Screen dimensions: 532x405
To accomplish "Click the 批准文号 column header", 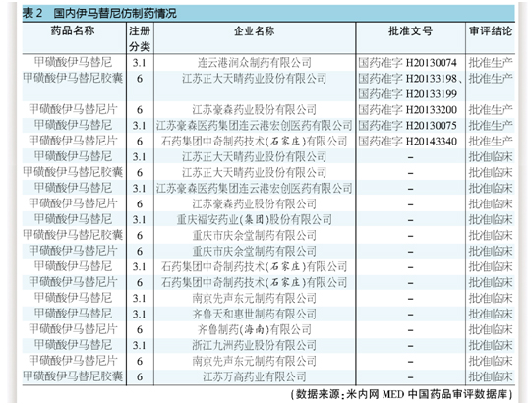I will (x=410, y=31).
